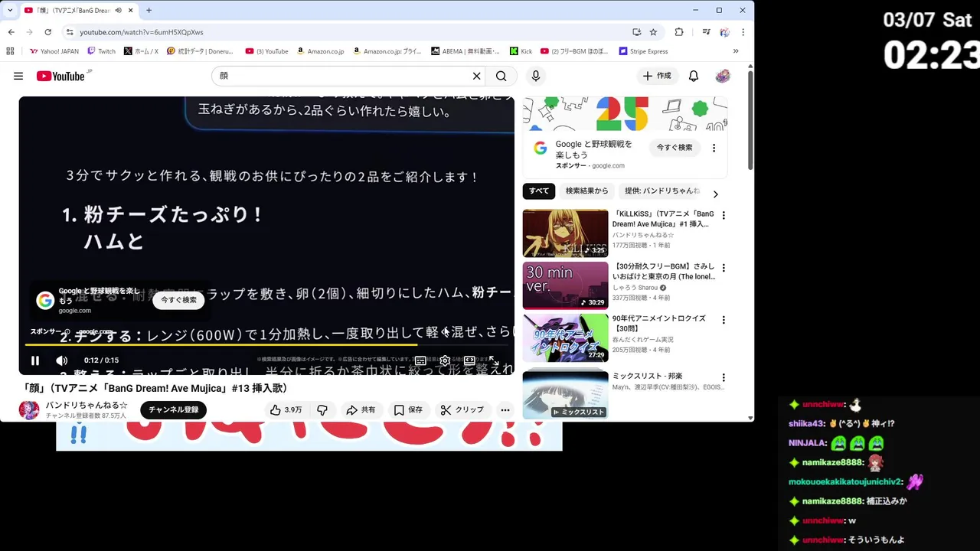The width and height of the screenshot is (980, 551).
Task: Toggle subtitles in the video player
Action: pyautogui.click(x=420, y=360)
